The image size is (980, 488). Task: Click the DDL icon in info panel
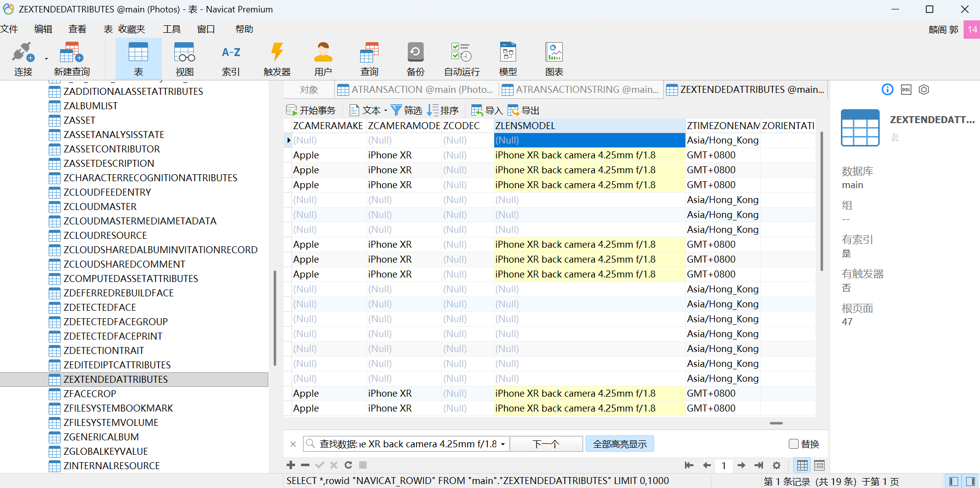pos(906,90)
